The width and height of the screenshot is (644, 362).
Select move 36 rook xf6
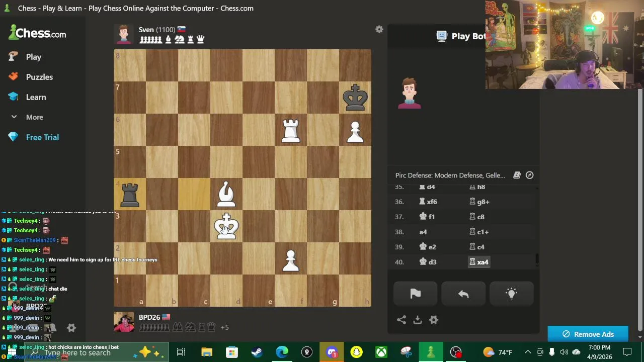(429, 202)
